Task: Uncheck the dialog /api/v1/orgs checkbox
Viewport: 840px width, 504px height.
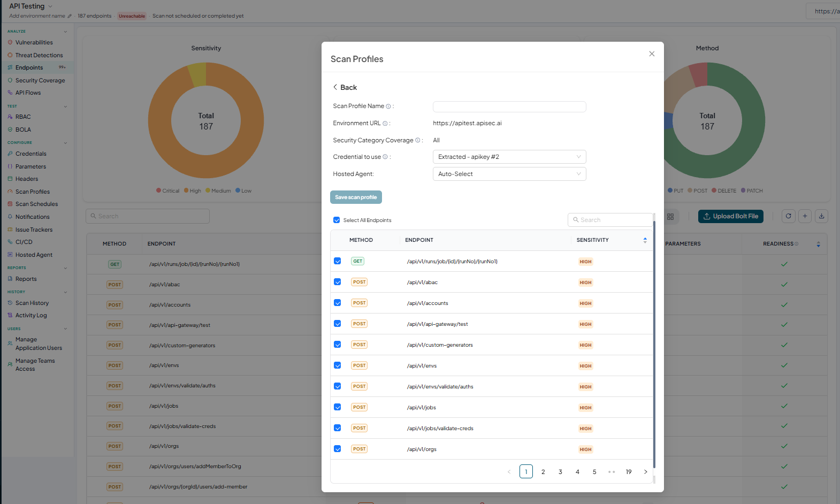Action: tap(337, 449)
